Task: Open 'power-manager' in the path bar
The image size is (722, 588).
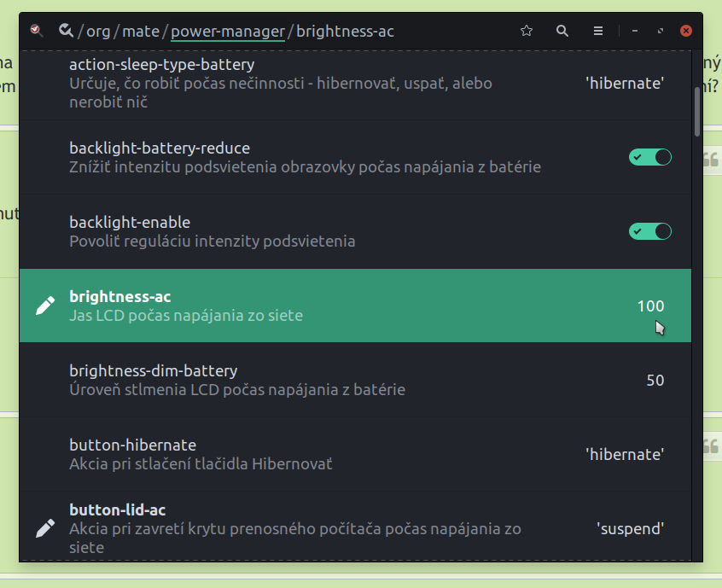Action: [228, 32]
